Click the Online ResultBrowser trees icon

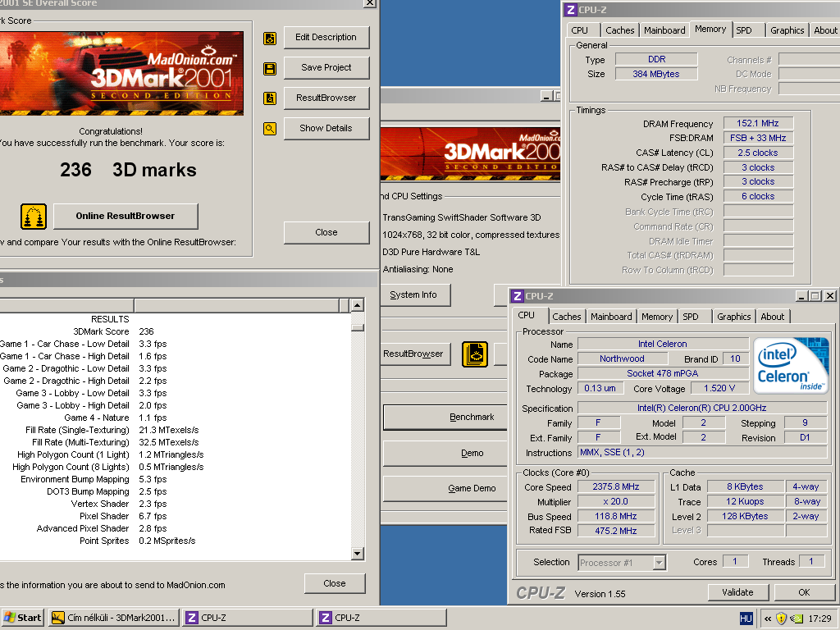34,217
